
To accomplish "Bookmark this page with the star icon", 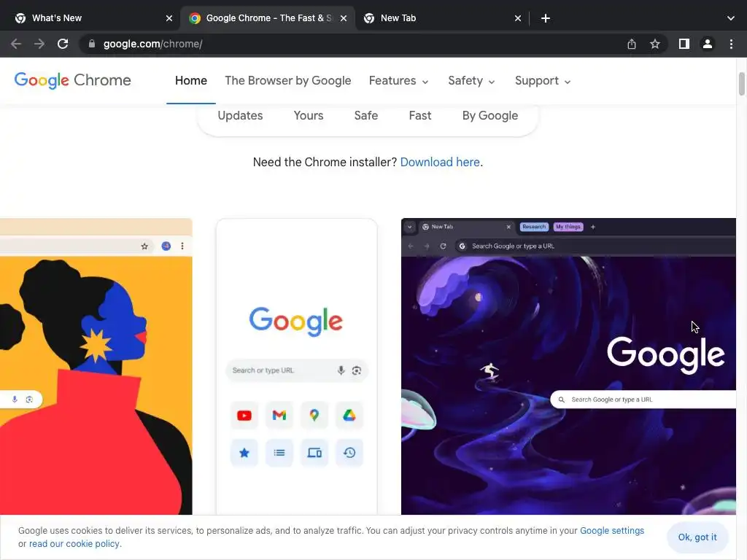I will click(x=655, y=44).
